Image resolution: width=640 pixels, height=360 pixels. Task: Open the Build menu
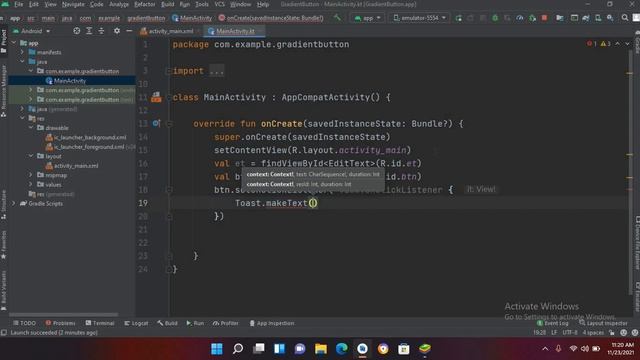[167, 4]
